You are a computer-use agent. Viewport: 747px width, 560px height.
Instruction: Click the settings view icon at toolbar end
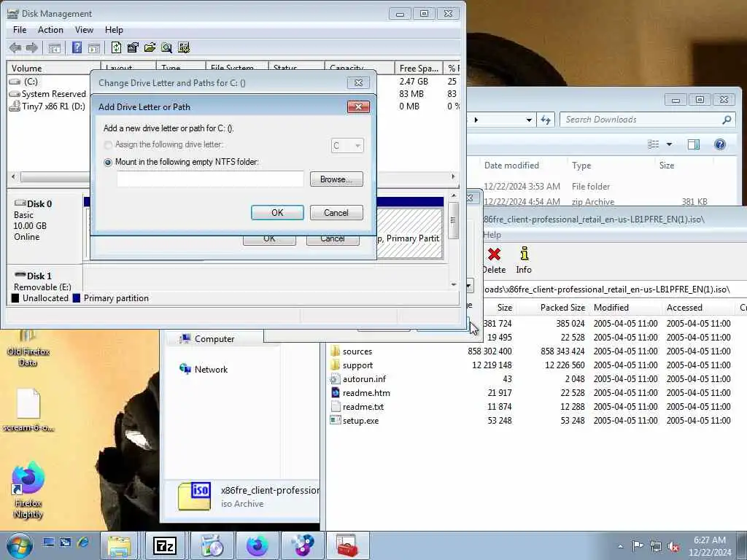pyautogui.click(x=184, y=47)
